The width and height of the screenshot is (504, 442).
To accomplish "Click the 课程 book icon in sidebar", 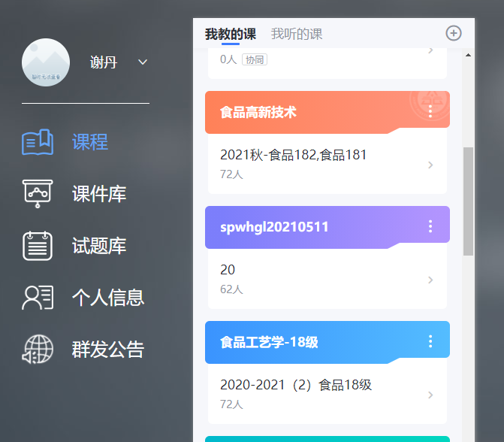I will (38, 141).
